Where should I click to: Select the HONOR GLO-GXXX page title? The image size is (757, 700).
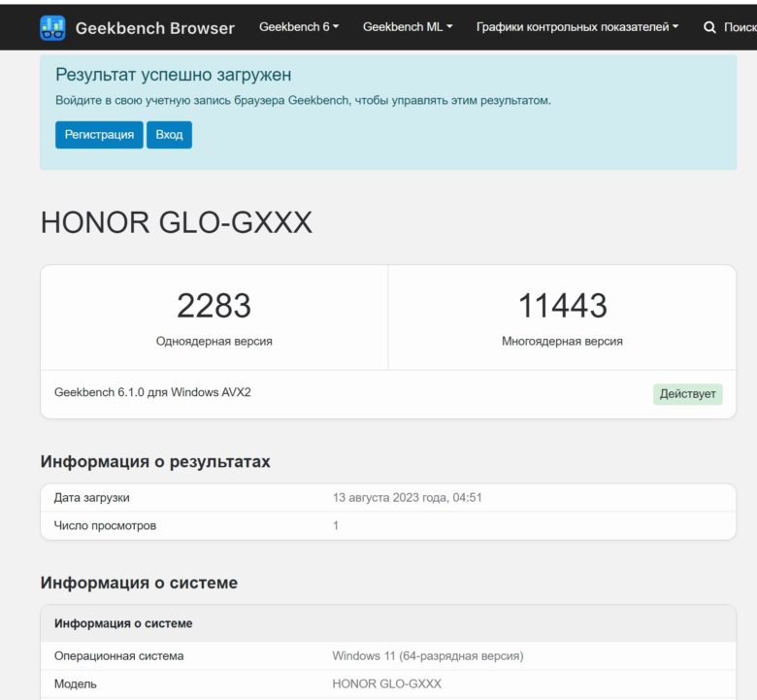177,222
